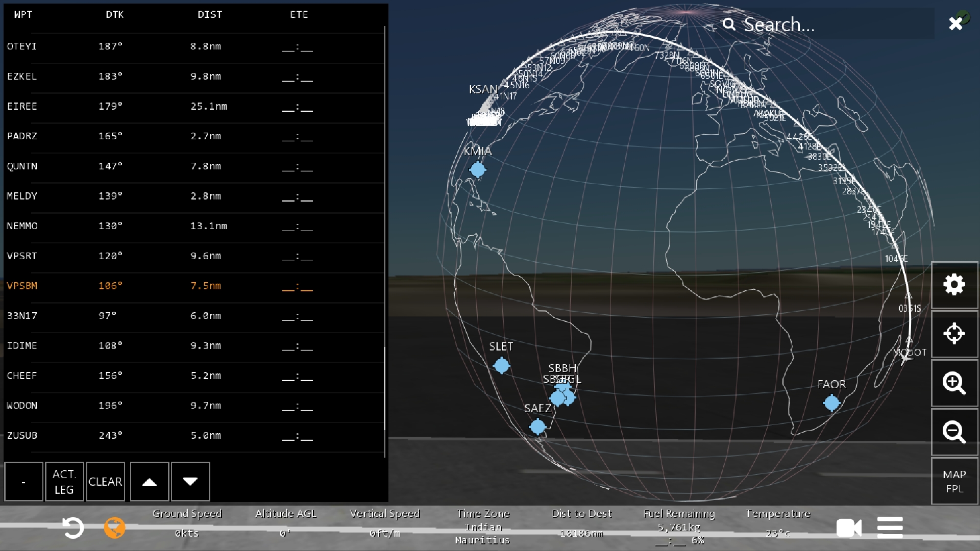Open the hamburger main menu
The width and height of the screenshot is (980, 551).
[x=890, y=528]
